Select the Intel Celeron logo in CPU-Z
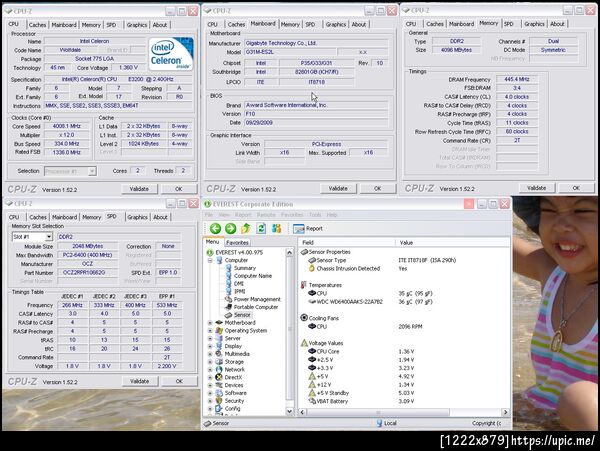The image size is (600, 451). pos(171,54)
